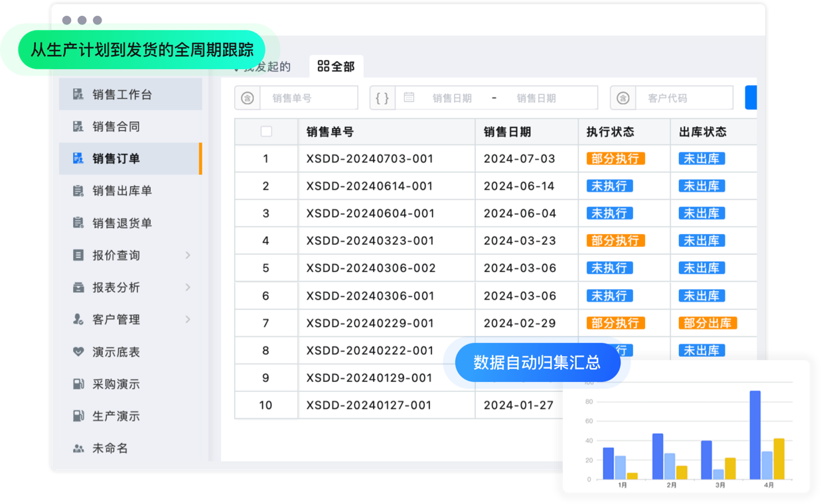Click the 演示底表 heart icon
821x504 pixels.
78,352
